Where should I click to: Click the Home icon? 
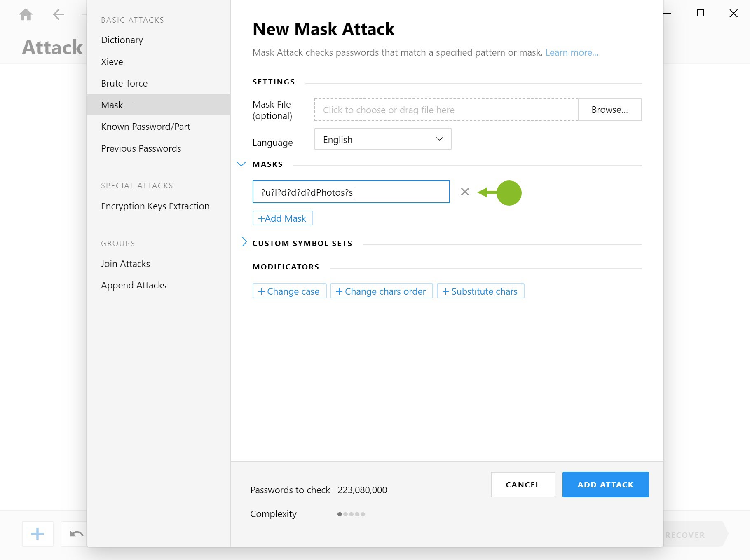26,14
